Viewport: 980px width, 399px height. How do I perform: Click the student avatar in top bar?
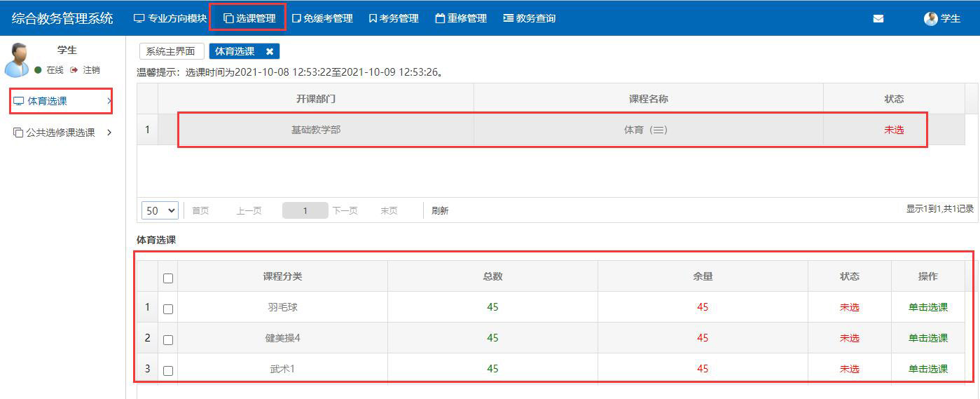pos(930,19)
